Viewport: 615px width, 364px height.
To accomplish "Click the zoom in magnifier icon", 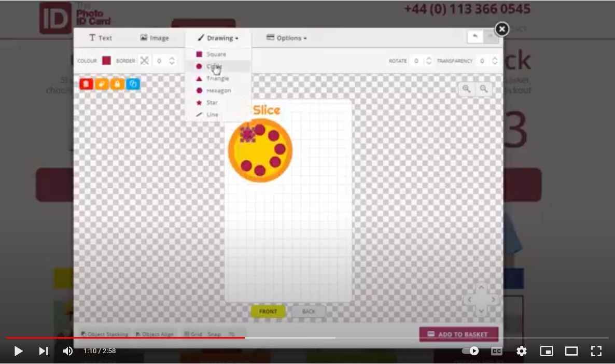I will coord(466,89).
